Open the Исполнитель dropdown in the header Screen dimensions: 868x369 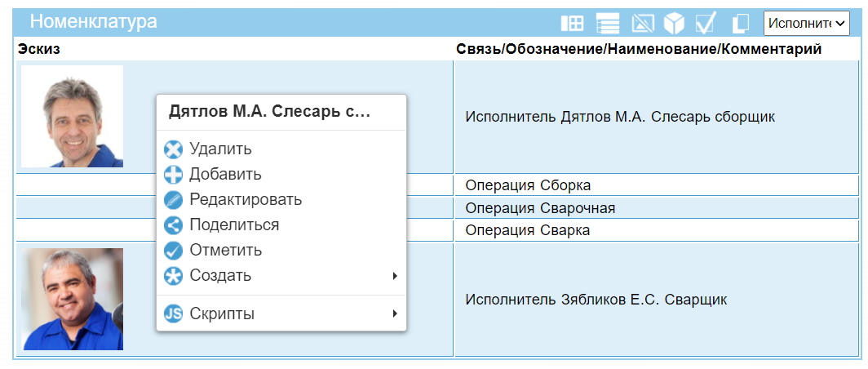806,23
